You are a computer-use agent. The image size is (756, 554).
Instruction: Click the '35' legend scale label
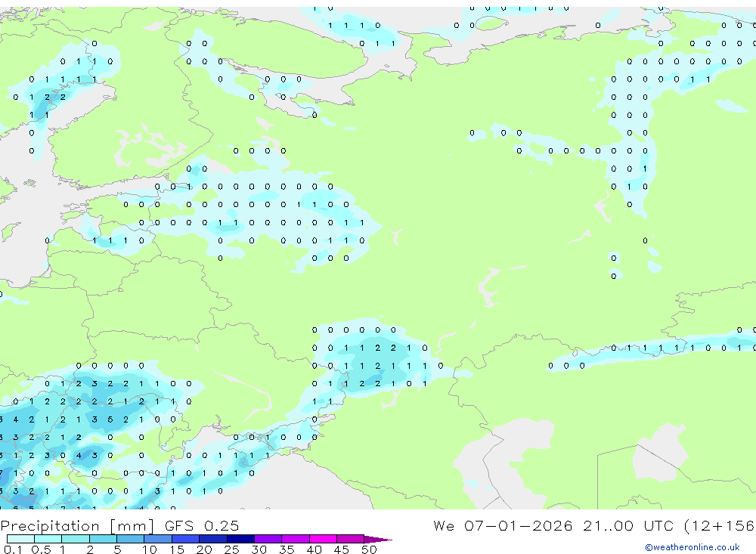pos(287,549)
